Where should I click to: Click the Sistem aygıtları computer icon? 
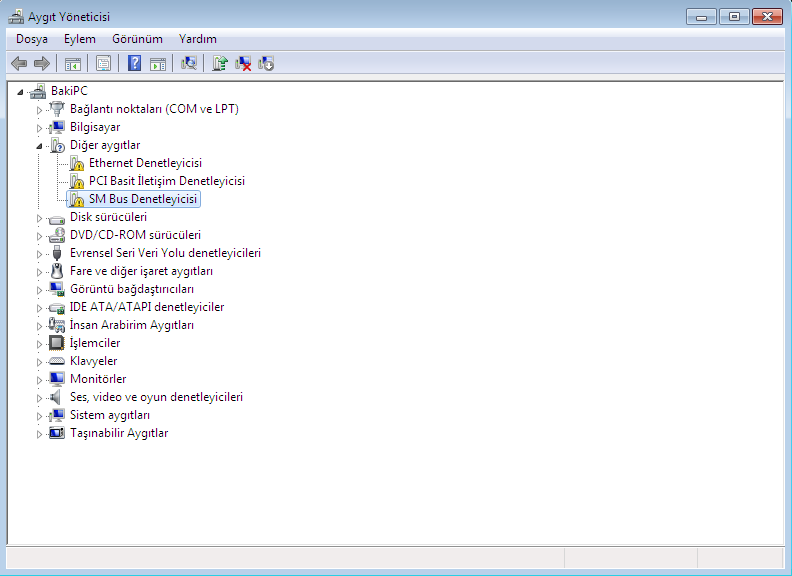[x=57, y=415]
